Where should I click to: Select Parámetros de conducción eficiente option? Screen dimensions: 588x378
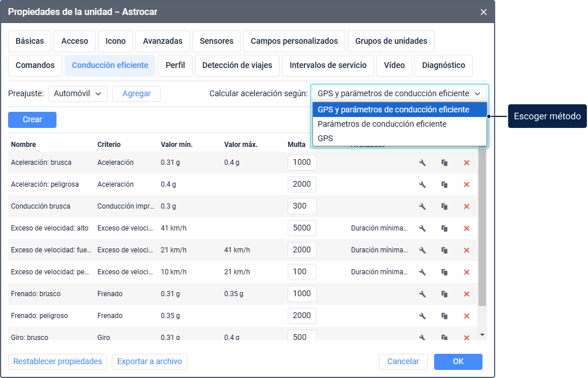382,124
